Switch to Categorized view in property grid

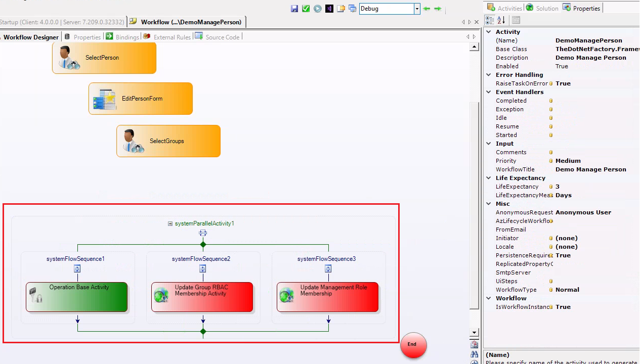click(x=490, y=20)
